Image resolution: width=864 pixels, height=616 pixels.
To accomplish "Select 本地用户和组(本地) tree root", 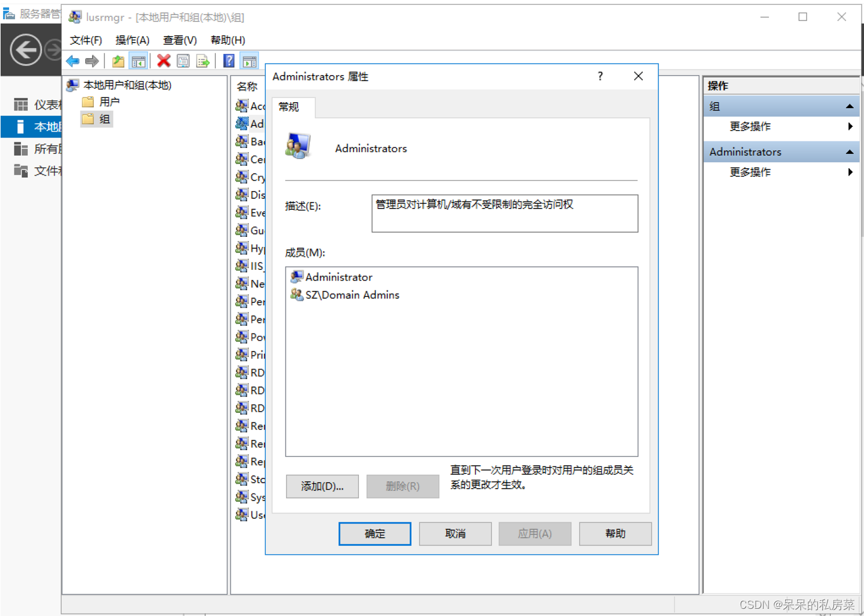I will coord(119,85).
